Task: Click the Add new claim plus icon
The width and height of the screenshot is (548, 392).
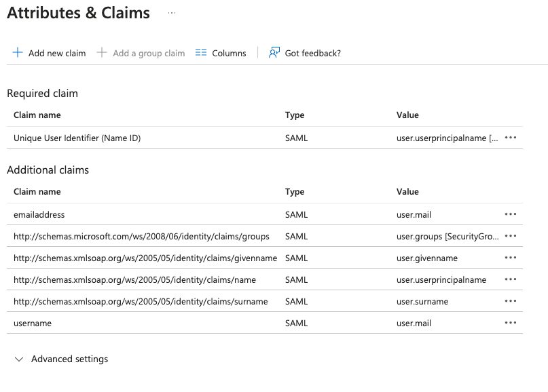Action: coord(18,53)
